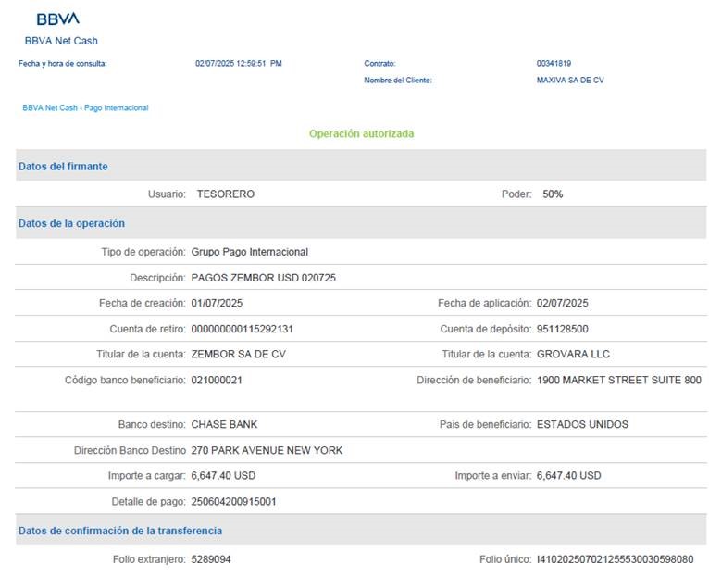Click the BBVA logo
709x588 pixels.
tap(58, 19)
